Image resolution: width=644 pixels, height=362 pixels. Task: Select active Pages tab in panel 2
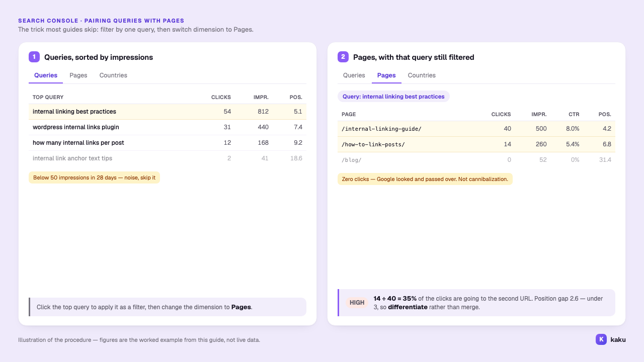pyautogui.click(x=386, y=75)
